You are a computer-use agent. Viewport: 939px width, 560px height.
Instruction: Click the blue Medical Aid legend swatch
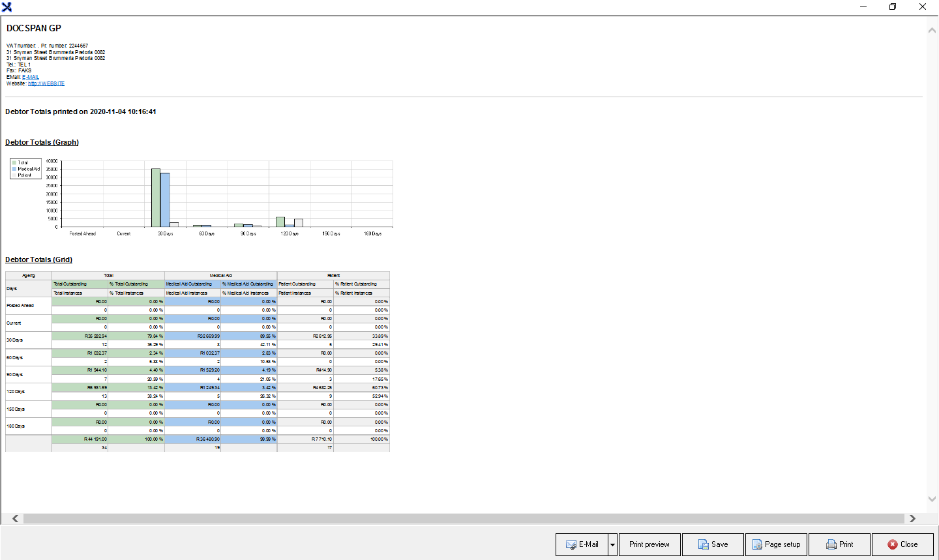[x=14, y=169]
